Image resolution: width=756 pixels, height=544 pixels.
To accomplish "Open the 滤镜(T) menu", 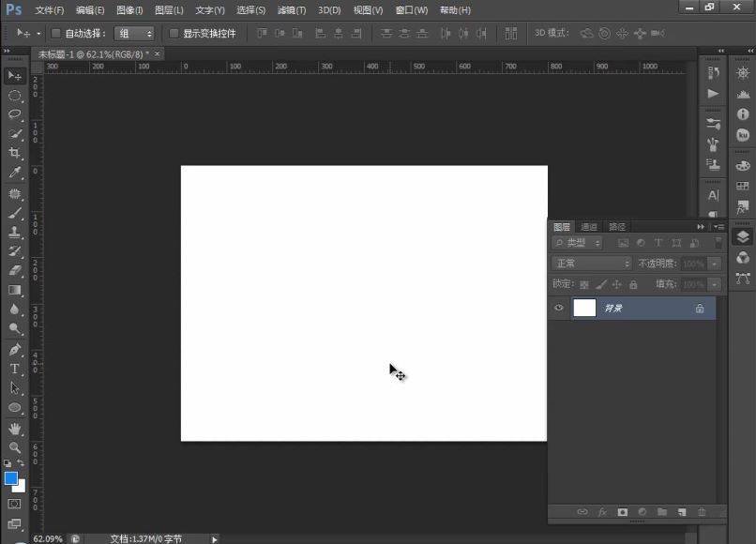I will click(292, 10).
